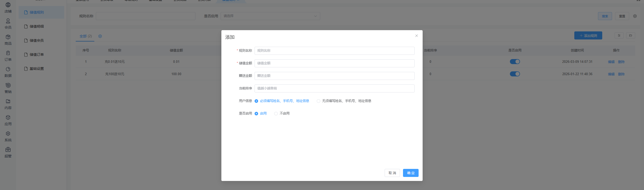The height and width of the screenshot is (190, 644).
Task: Click the rule name 充0.01送10元
Action: click(x=115, y=62)
